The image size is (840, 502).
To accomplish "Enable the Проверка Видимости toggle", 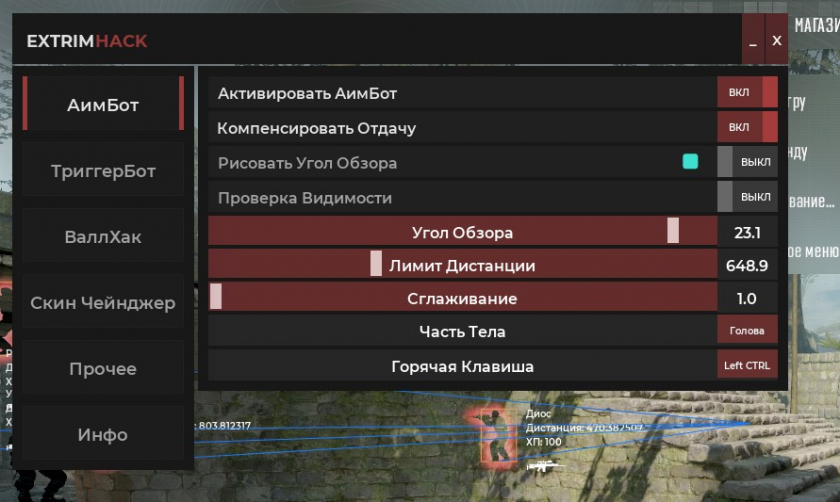I will (x=747, y=197).
